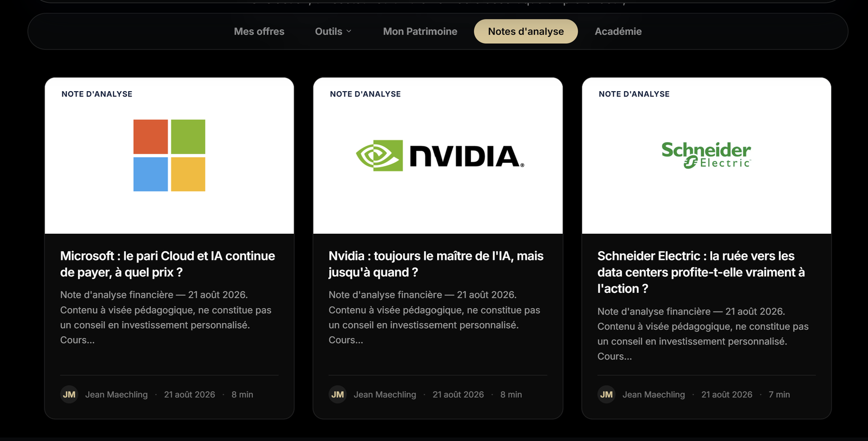Click the 21 août 2026 date on Schneider card
868x441 pixels.
(x=726, y=395)
